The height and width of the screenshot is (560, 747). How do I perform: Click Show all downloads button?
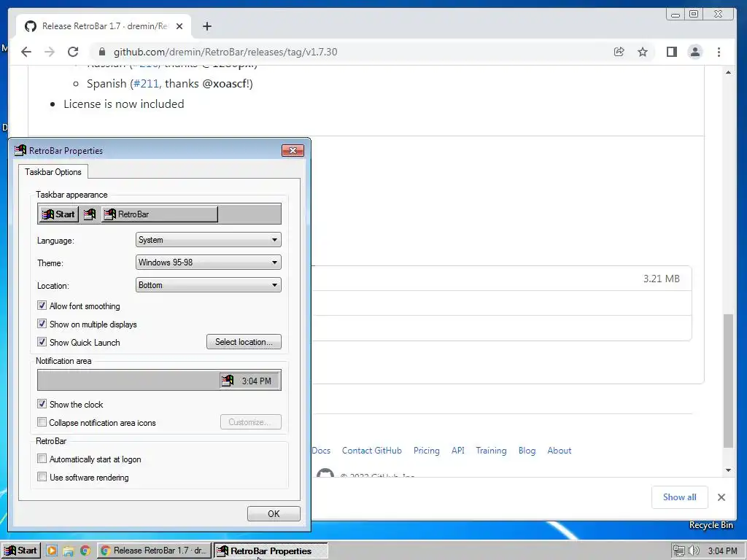(679, 497)
